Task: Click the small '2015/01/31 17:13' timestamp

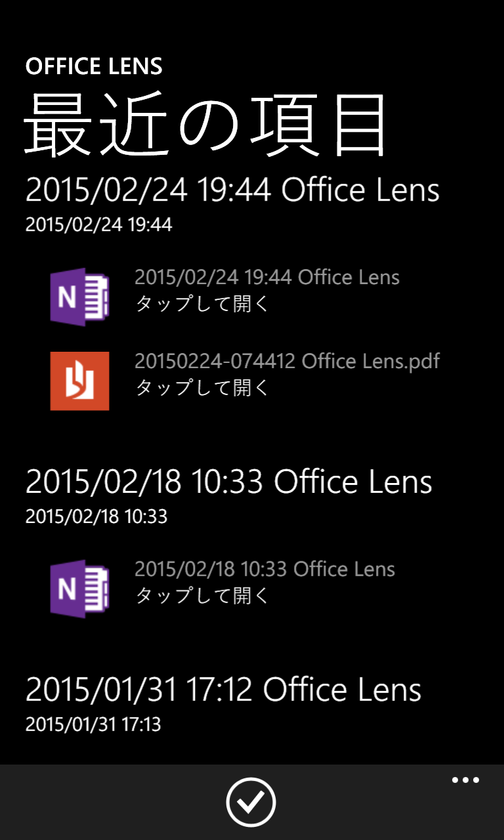Action: [x=93, y=724]
